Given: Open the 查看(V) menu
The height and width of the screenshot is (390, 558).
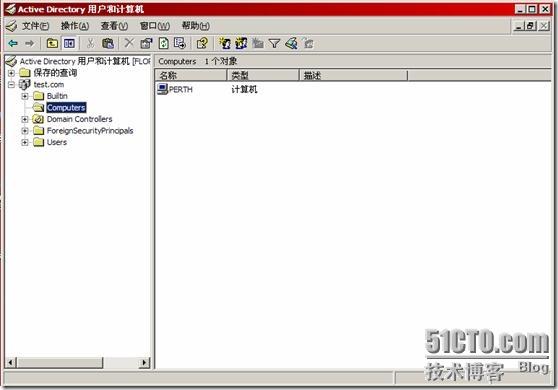Looking at the screenshot, I should click(x=114, y=26).
